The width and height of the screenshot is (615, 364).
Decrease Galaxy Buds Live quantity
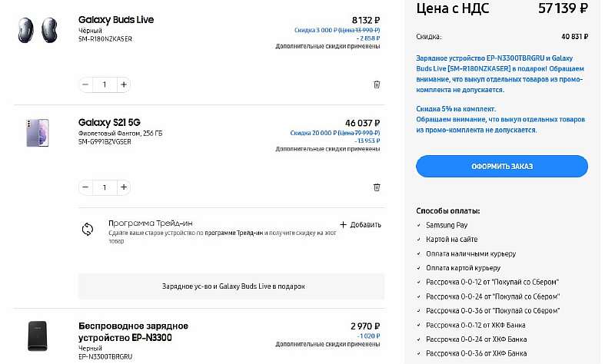[85, 84]
